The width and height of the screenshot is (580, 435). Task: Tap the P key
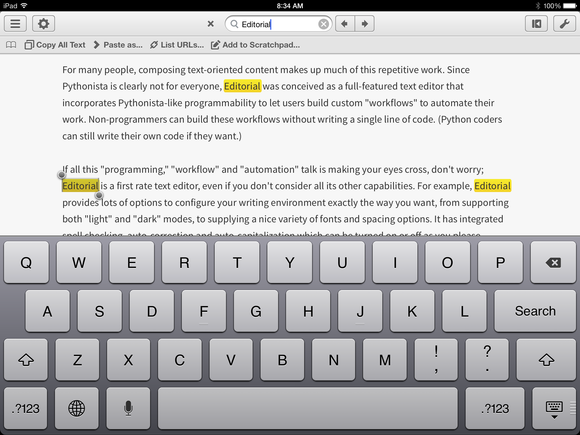click(x=500, y=263)
